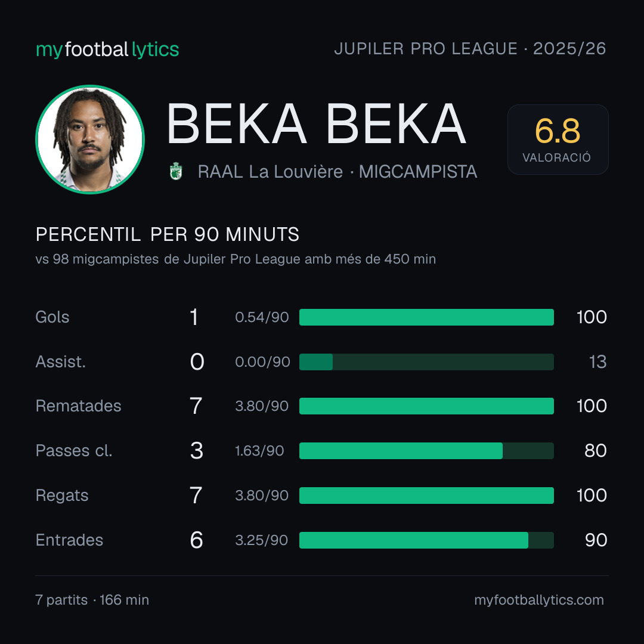Open the myfootballytics.com link
The height and width of the screenshot is (644, 644).
tap(539, 600)
